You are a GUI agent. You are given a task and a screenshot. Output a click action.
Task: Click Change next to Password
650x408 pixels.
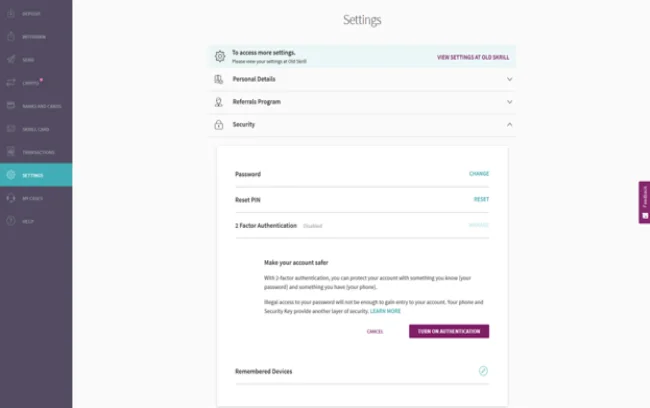(479, 174)
